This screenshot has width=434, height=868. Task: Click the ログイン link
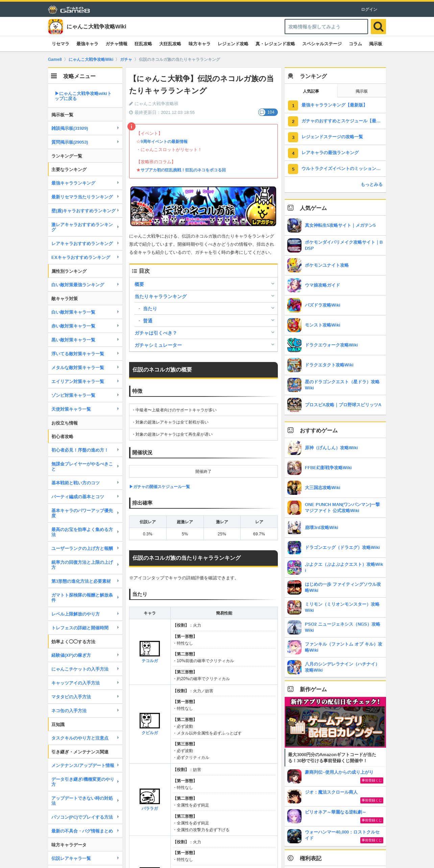coord(369,9)
